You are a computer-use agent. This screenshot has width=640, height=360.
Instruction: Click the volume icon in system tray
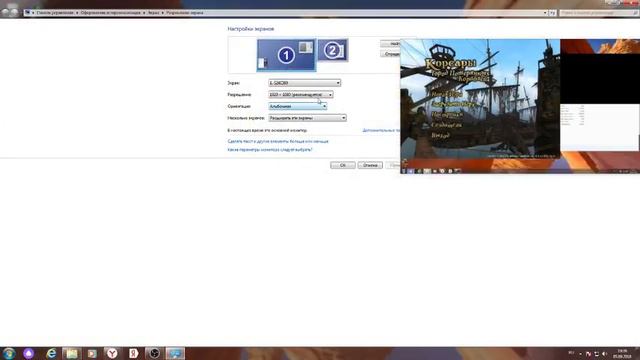coord(604,354)
